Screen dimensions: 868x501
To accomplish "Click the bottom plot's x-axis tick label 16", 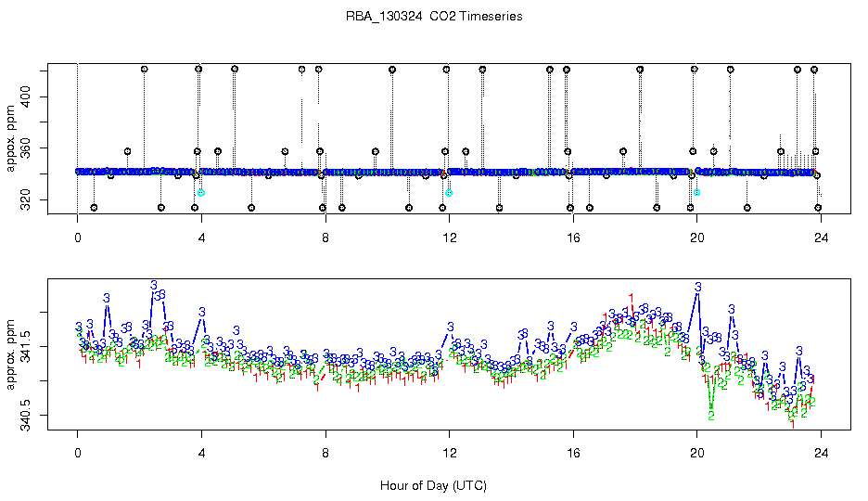I will point(573,453).
